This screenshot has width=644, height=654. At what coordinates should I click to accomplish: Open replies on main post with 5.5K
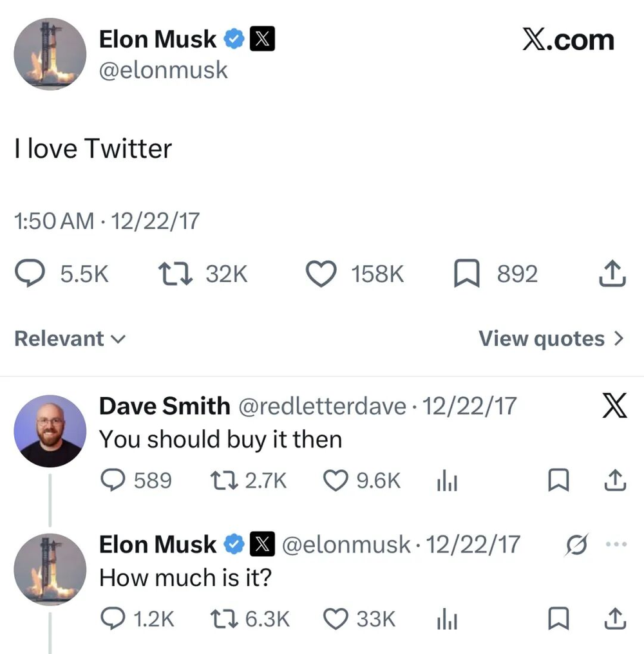coord(30,273)
